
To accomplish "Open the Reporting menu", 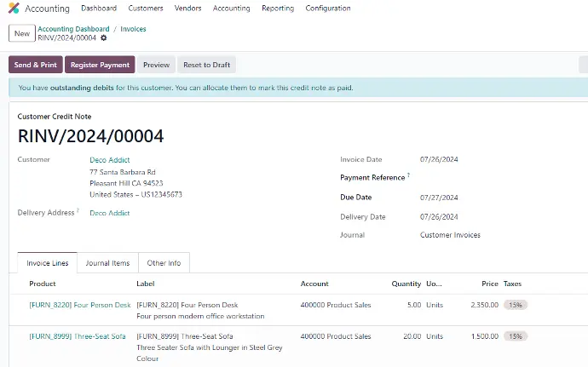I will pyautogui.click(x=278, y=8).
